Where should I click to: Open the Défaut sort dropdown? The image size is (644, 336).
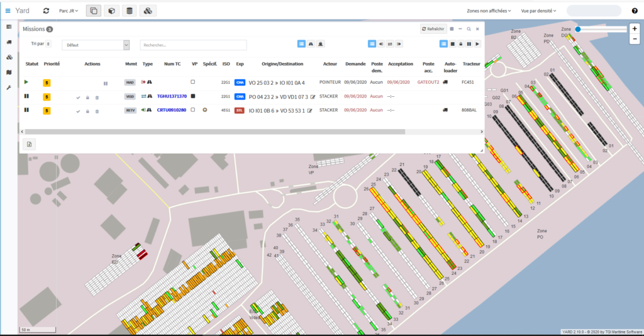click(x=96, y=45)
